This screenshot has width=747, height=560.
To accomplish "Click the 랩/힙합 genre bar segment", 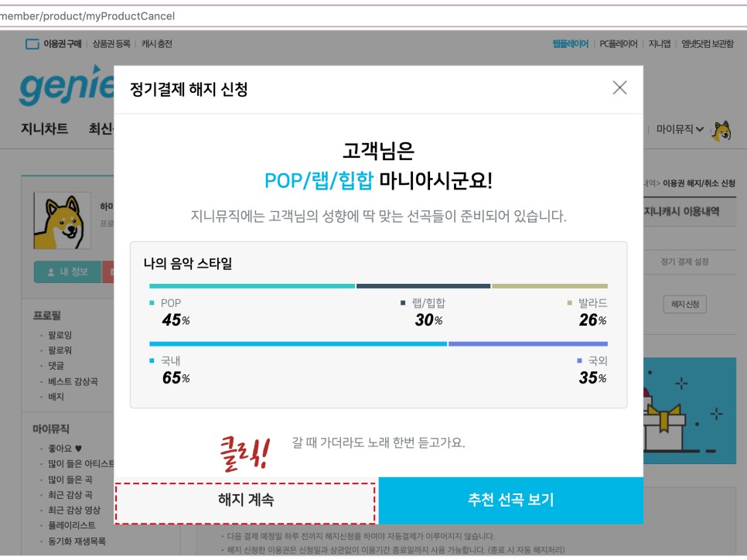I will click(423, 286).
